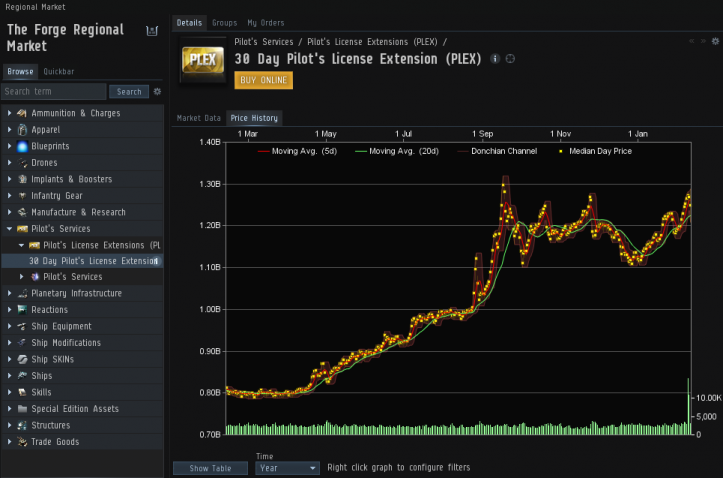The width and height of the screenshot is (723, 478).
Task: Click the Ship SKINs category icon
Action: point(22,359)
